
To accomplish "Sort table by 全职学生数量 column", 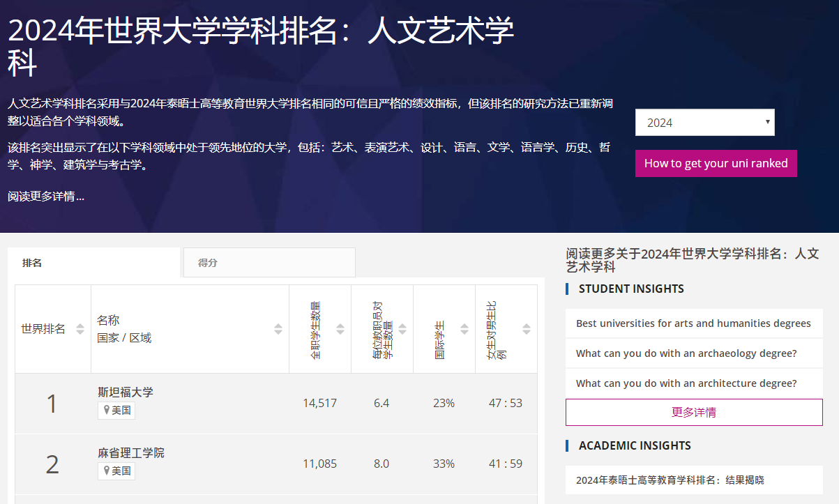I will 340,329.
